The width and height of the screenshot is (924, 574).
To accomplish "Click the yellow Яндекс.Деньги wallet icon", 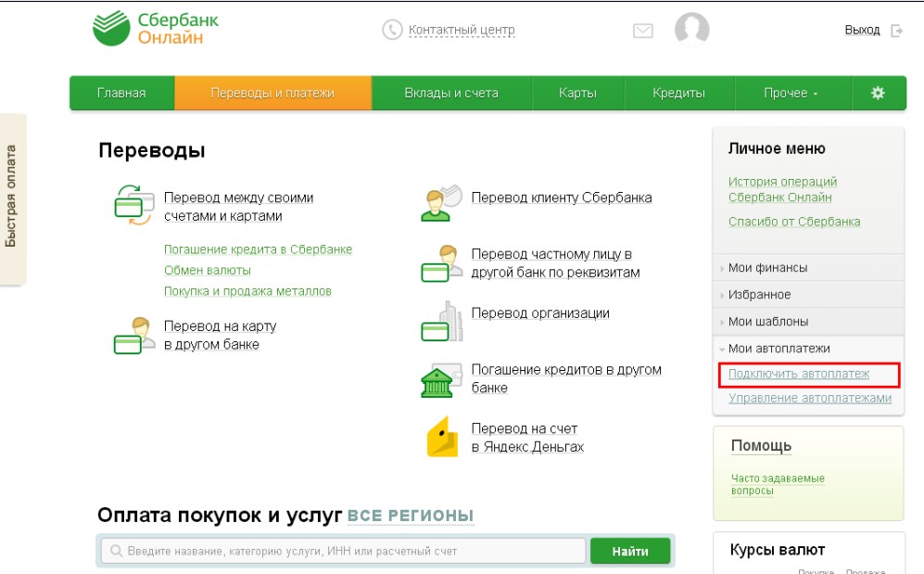I will (443, 438).
